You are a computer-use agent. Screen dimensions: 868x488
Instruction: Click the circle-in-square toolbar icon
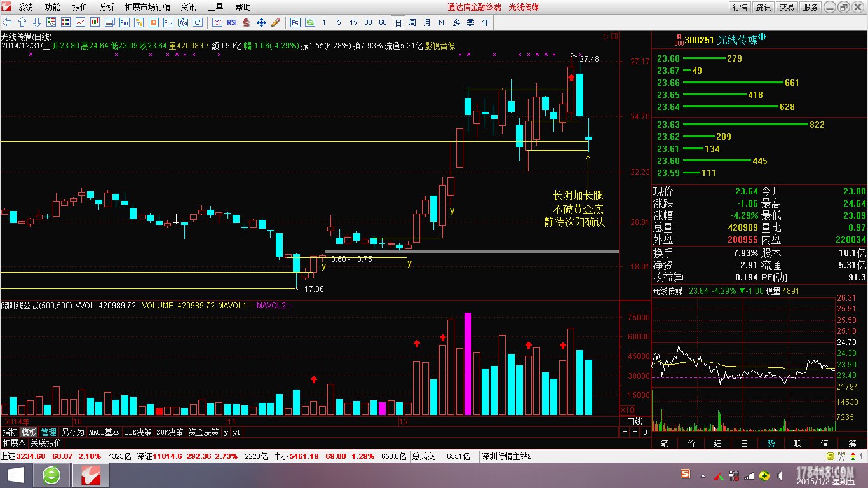click(x=198, y=22)
